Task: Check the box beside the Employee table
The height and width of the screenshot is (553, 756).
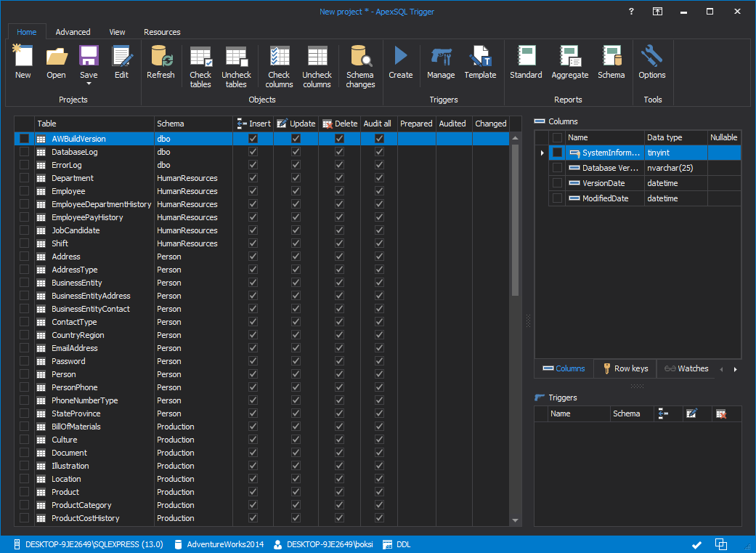Action: click(x=25, y=191)
